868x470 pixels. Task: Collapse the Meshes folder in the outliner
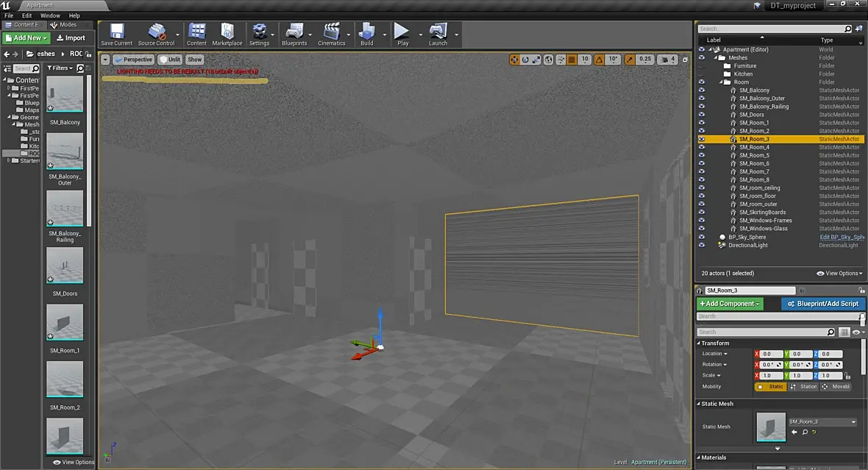pos(716,57)
